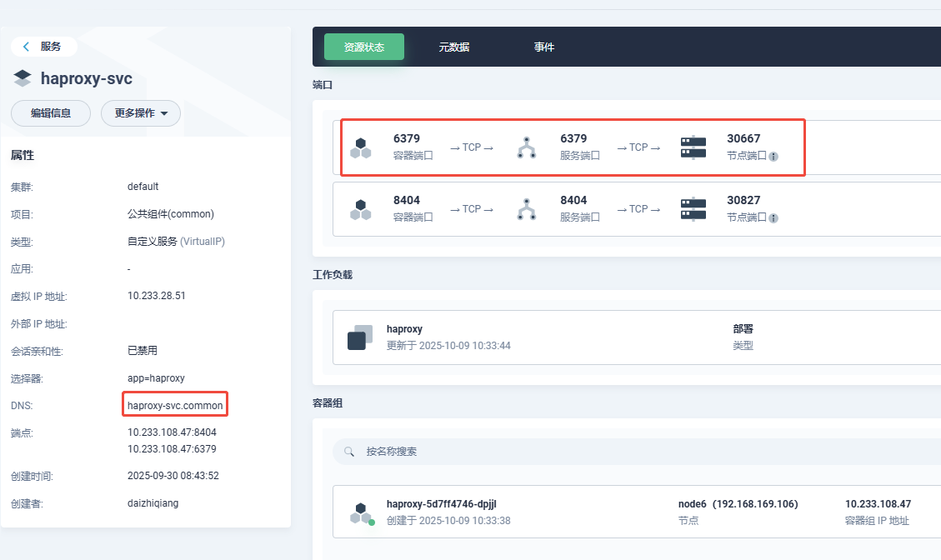Open the 更多操作 dropdown
Screen dimensions: 941x560
coord(141,113)
